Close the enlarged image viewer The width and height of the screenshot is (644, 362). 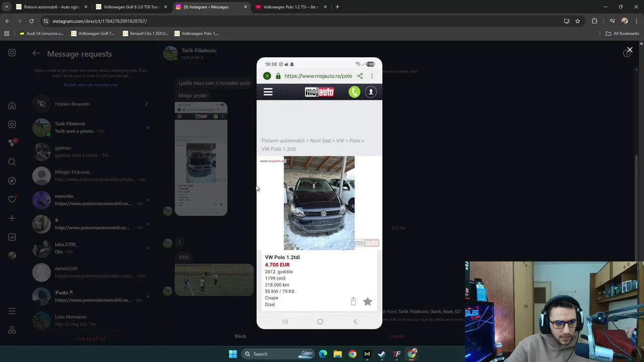pyautogui.click(x=629, y=50)
